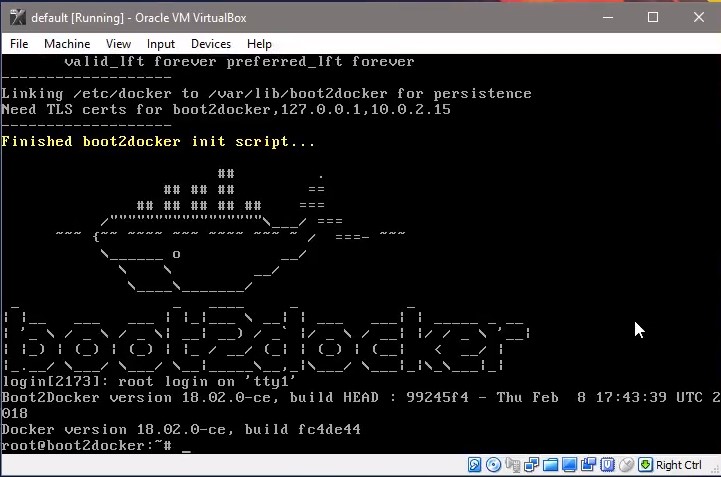Open the Help menu
The height and width of the screenshot is (477, 721).
coord(259,44)
